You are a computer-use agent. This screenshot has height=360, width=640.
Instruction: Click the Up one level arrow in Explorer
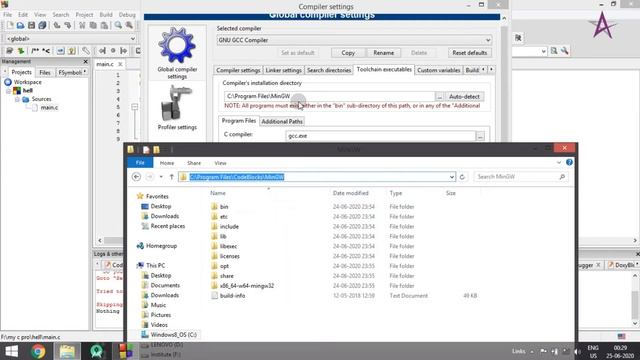171,177
